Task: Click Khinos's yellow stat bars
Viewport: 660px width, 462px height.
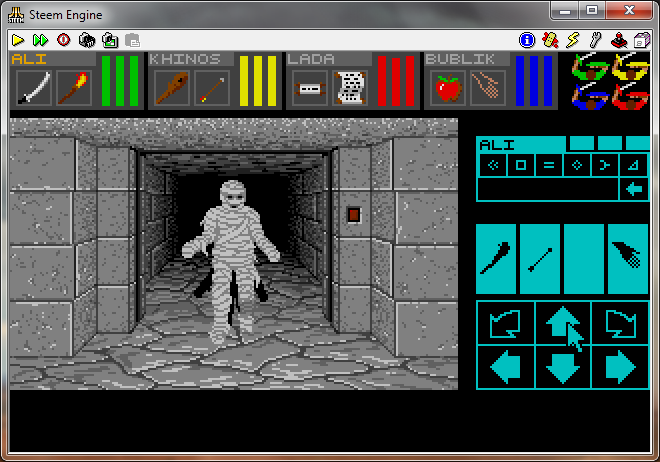Action: coord(258,81)
